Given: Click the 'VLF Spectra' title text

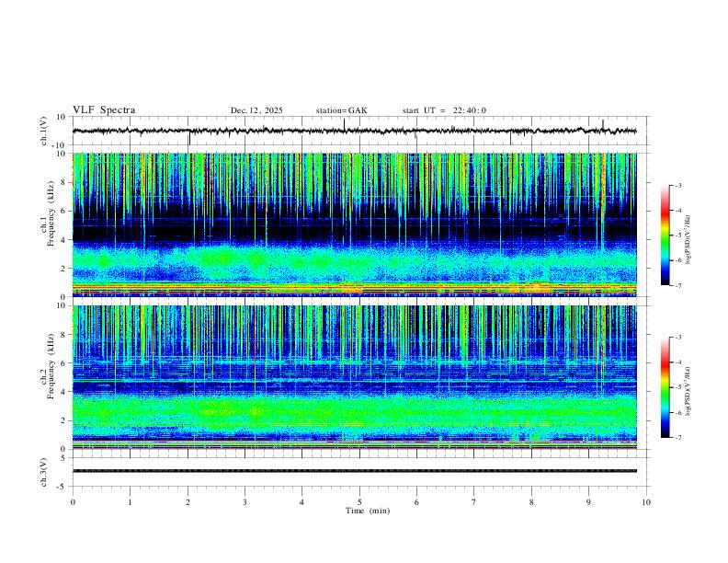Looking at the screenshot, I should [x=104, y=110].
